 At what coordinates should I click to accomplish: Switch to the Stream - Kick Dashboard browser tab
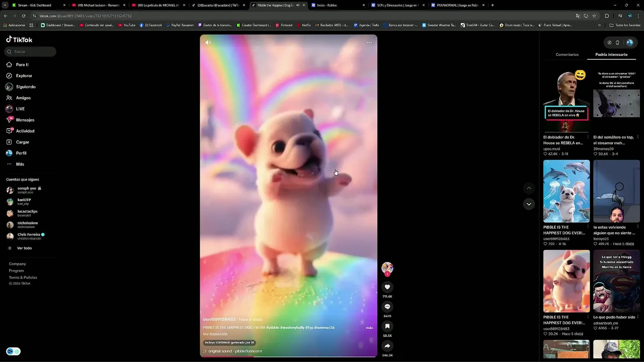point(39,5)
